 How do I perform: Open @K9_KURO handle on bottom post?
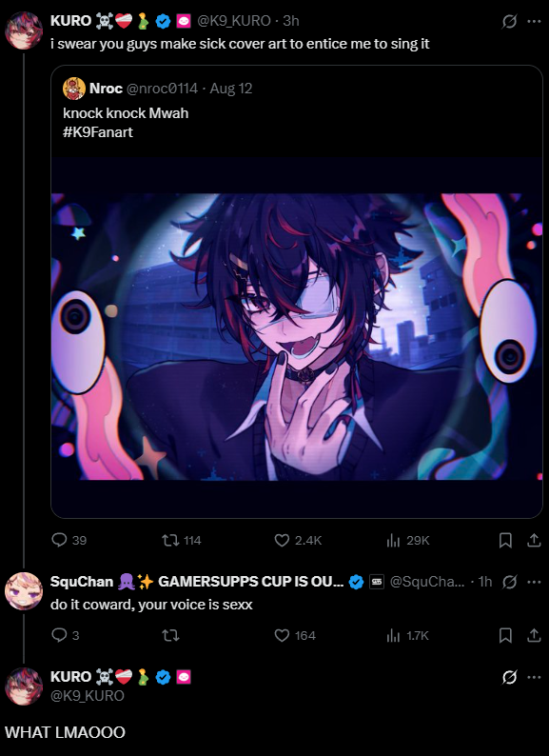[x=88, y=695]
